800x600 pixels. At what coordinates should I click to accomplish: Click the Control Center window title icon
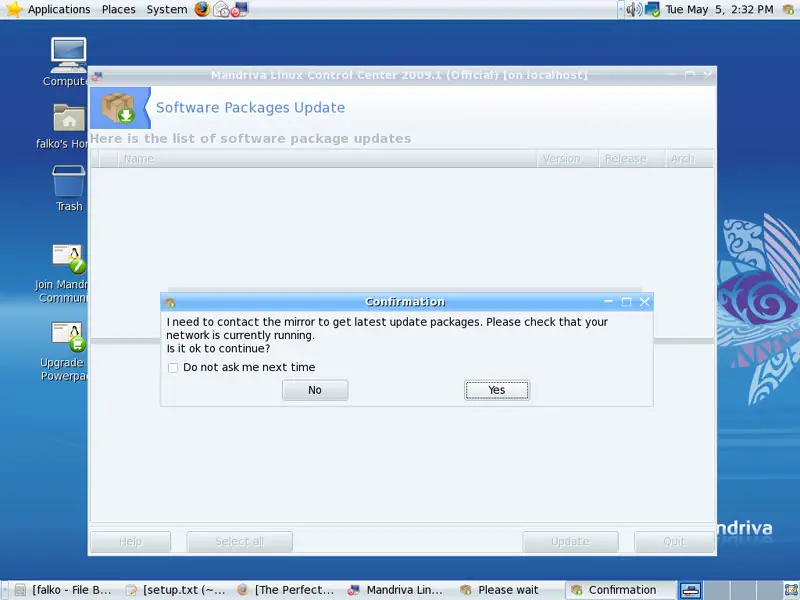[97, 76]
